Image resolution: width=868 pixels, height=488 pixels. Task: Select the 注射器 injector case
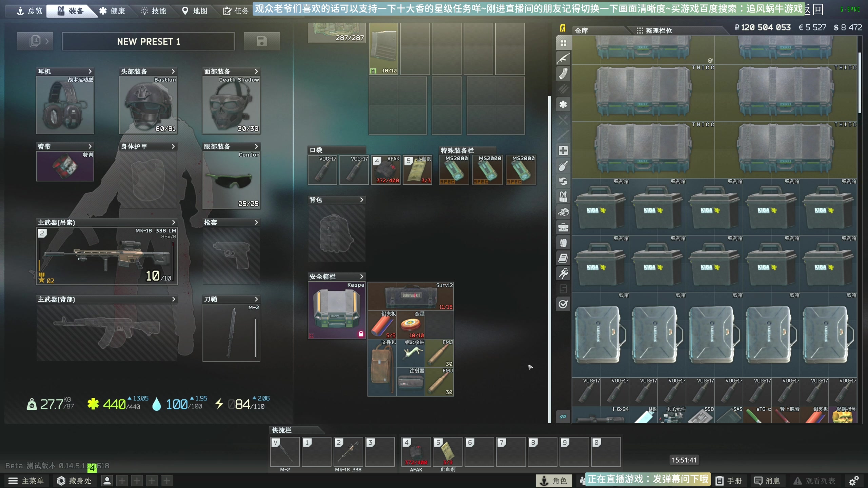[x=411, y=382]
